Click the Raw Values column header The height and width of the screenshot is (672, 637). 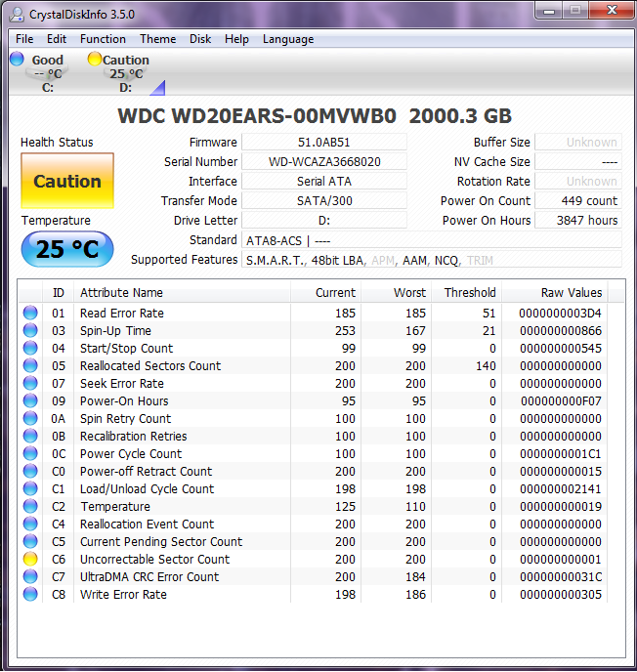tap(555, 293)
